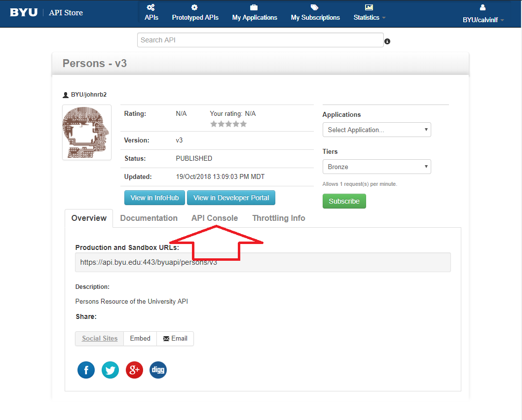The image size is (522, 420).
Task: Click the production URL text box
Action: pos(263,262)
